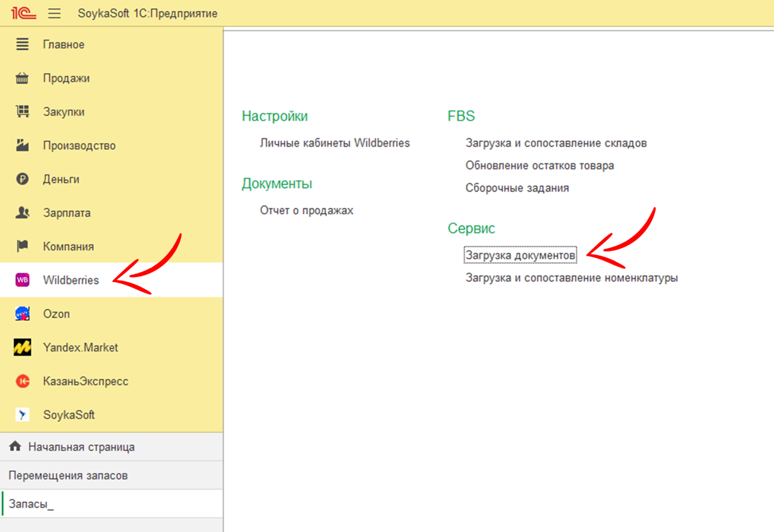Viewport: 774px width, 532px height.
Task: Switch to the Зарплата section
Action: (111, 212)
